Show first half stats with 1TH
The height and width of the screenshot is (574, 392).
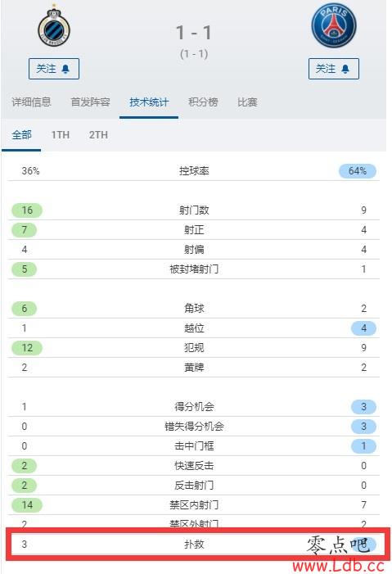click(61, 135)
